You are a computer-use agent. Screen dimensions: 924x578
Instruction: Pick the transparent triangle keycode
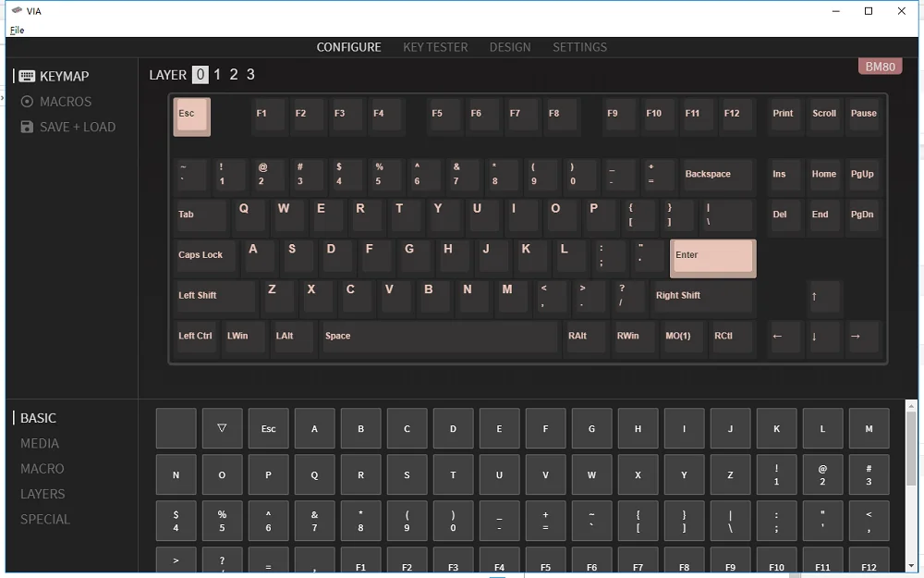[x=222, y=428]
